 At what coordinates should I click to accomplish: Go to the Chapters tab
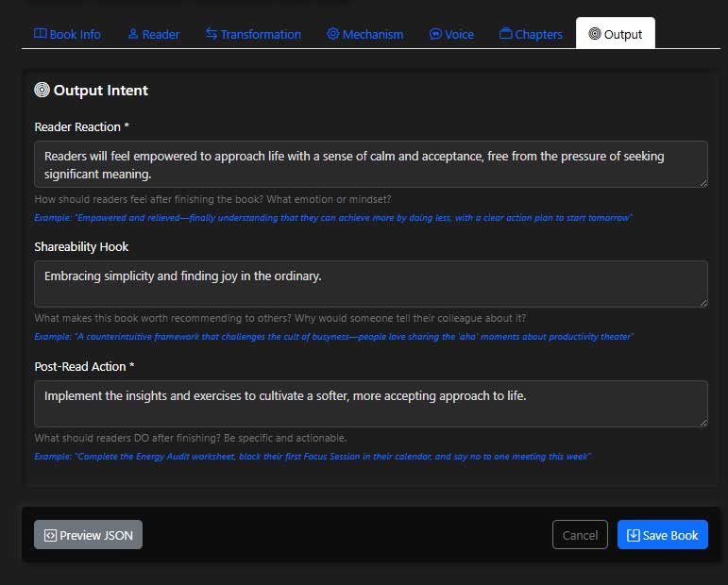tap(531, 34)
